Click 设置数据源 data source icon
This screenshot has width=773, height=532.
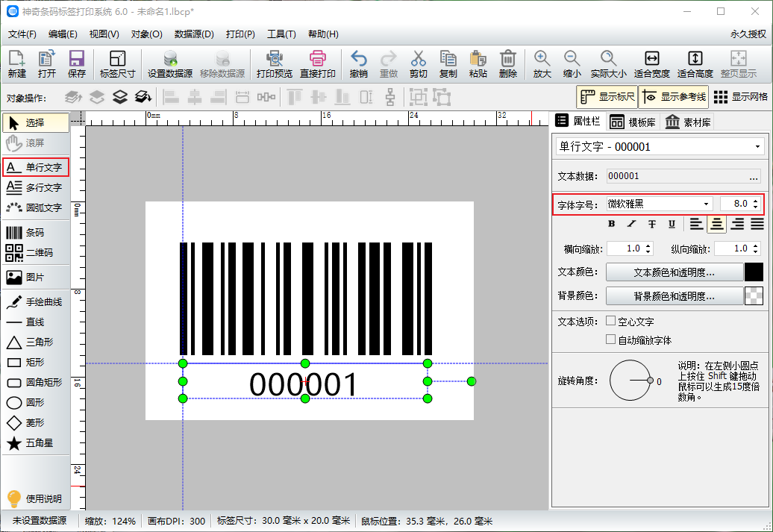pos(170,64)
